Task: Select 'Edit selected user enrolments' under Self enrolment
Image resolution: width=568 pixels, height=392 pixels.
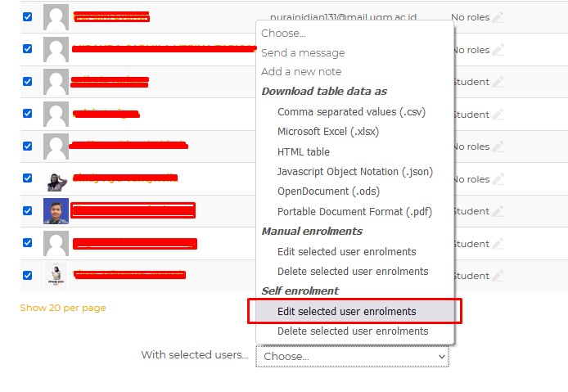Action: 346,311
